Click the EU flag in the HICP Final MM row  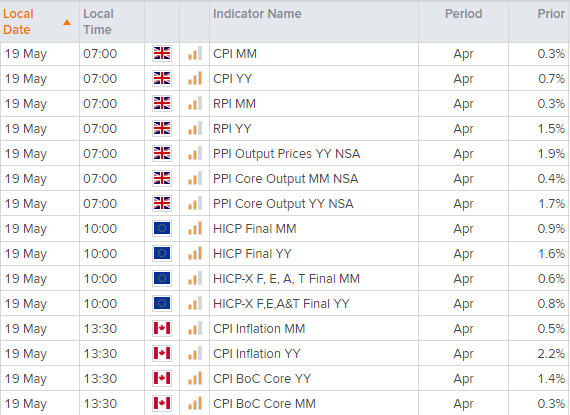coord(162,229)
